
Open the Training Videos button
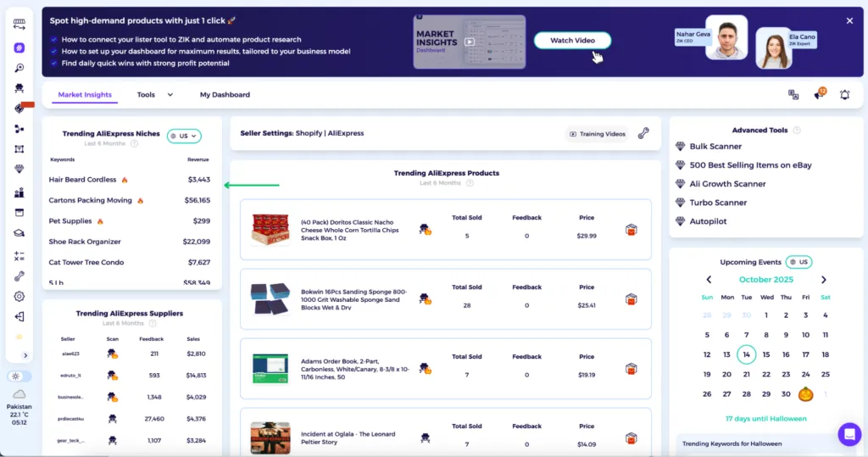pos(598,133)
